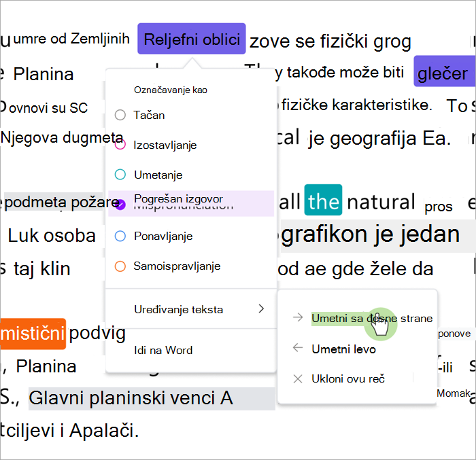Click the text je geografija Ea.
The width and height of the screenshot is (476, 460).
379,139
